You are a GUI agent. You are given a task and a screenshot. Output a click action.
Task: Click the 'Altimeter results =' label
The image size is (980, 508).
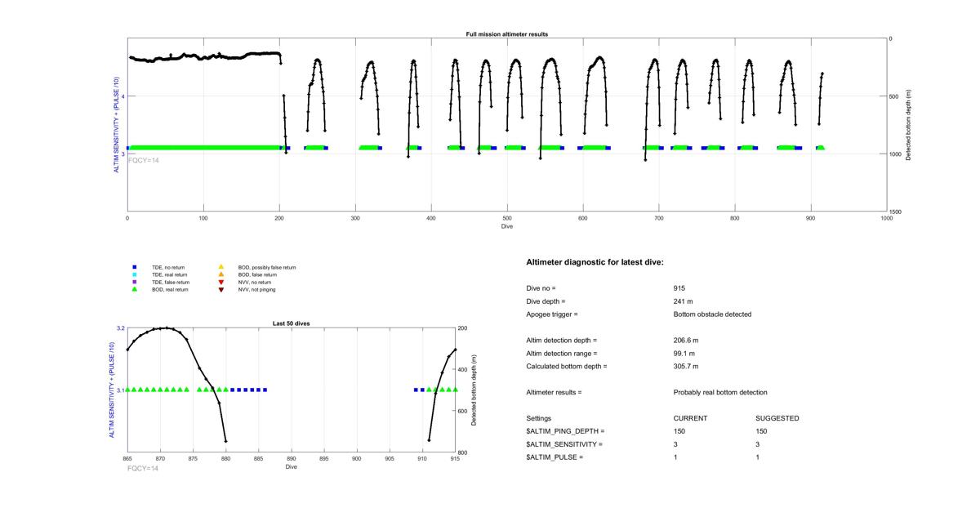(x=554, y=393)
